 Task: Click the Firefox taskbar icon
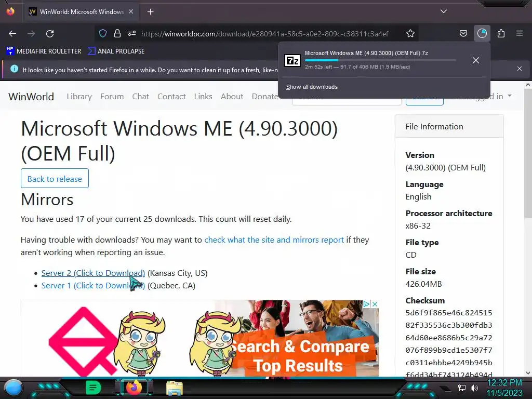(134, 388)
